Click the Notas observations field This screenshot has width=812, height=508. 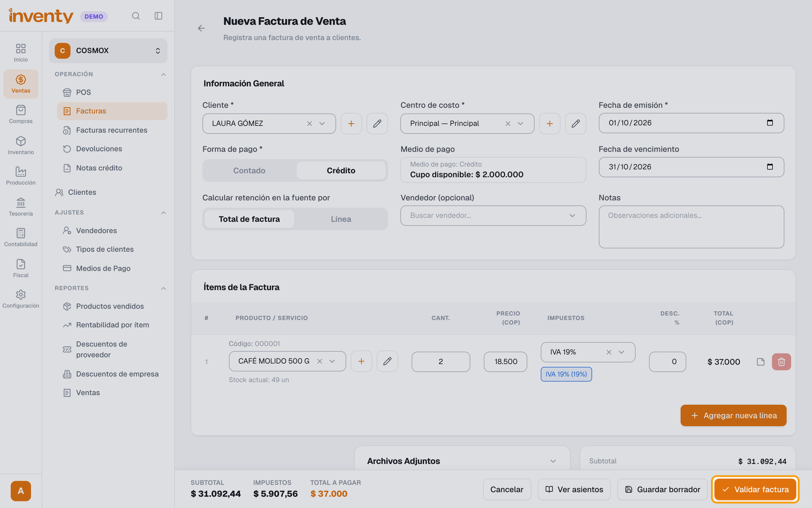[x=691, y=227]
